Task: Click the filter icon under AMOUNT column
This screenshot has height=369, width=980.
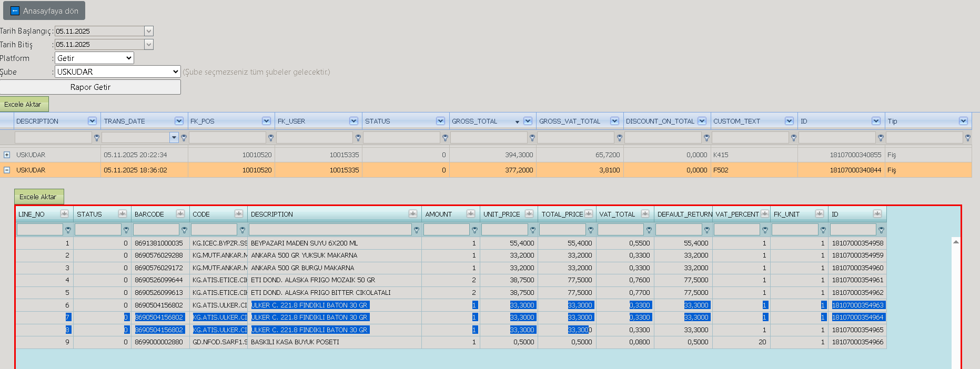Action: coord(474,230)
